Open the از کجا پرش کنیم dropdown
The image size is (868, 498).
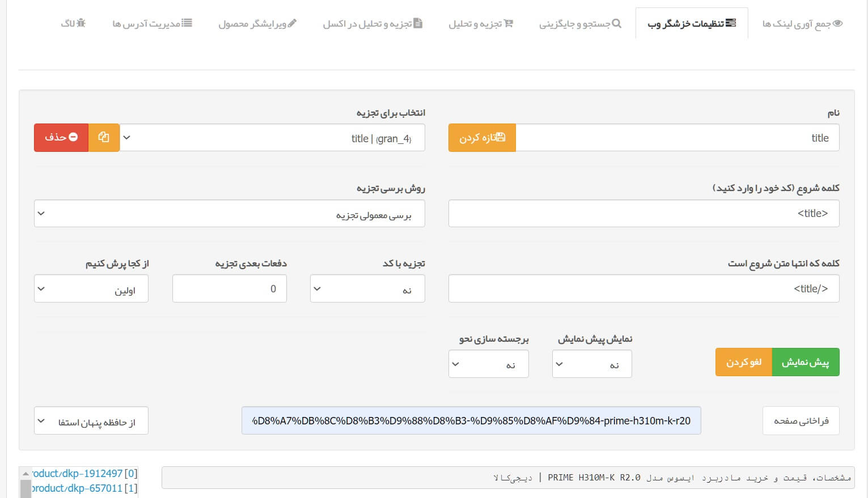click(91, 288)
